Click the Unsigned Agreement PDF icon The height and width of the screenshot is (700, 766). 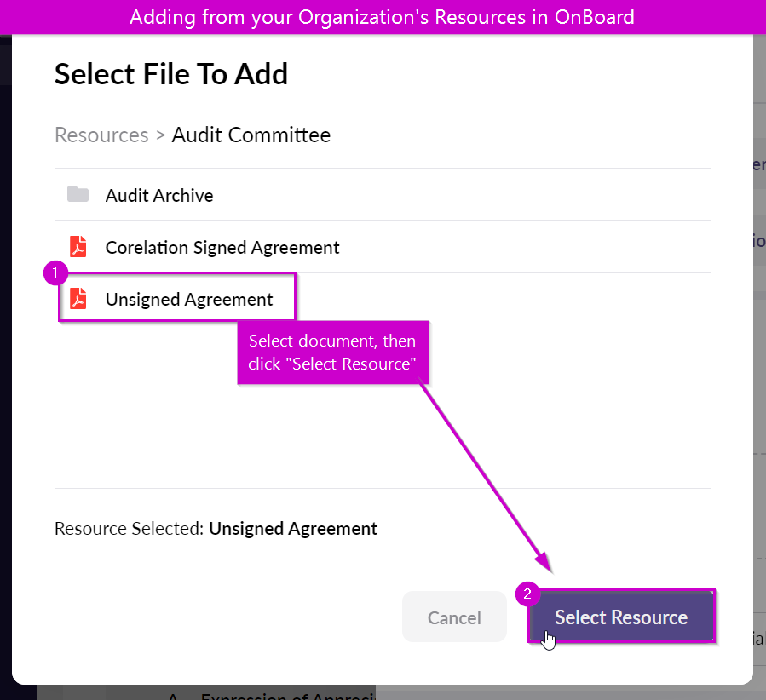point(78,299)
